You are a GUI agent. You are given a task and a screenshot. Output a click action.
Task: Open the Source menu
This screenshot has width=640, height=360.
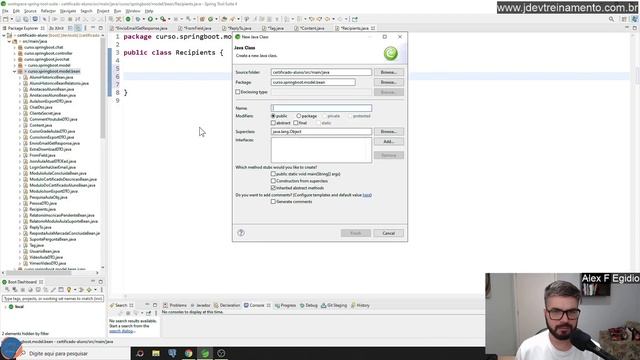(30, 11)
